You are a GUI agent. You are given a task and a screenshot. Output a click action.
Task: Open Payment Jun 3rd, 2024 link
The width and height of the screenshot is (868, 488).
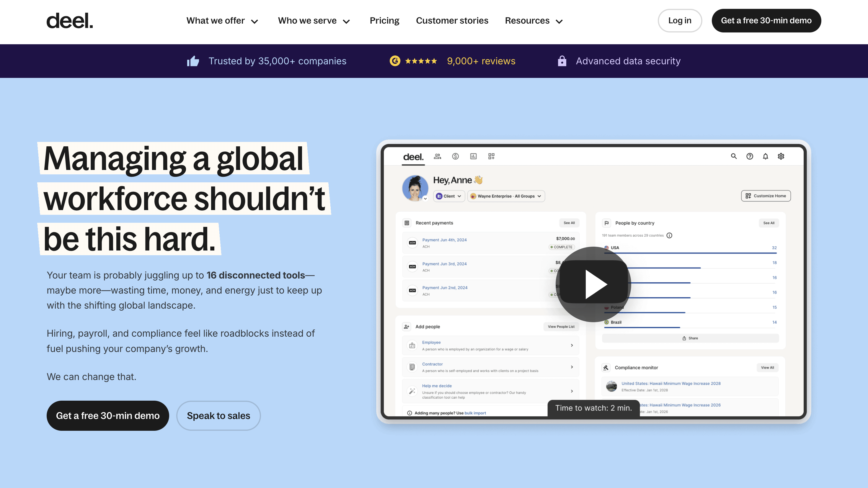tap(444, 264)
